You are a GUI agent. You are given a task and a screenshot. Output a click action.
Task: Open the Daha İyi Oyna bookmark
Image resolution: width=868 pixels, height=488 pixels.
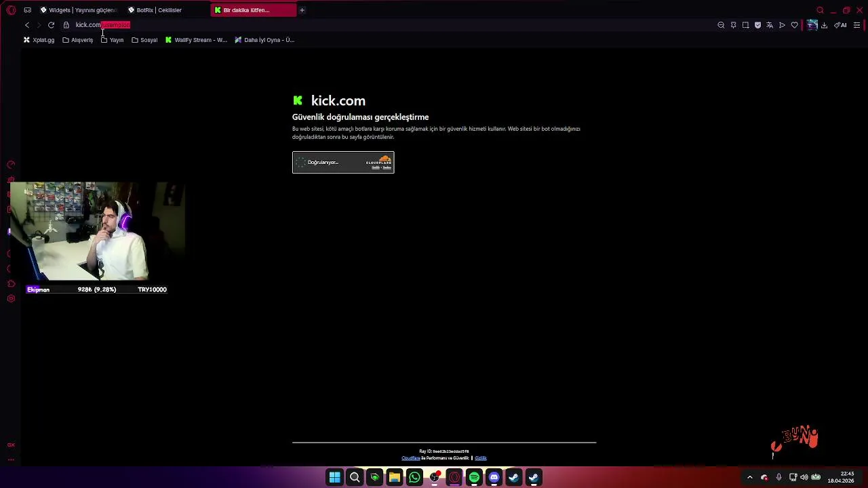click(x=264, y=40)
